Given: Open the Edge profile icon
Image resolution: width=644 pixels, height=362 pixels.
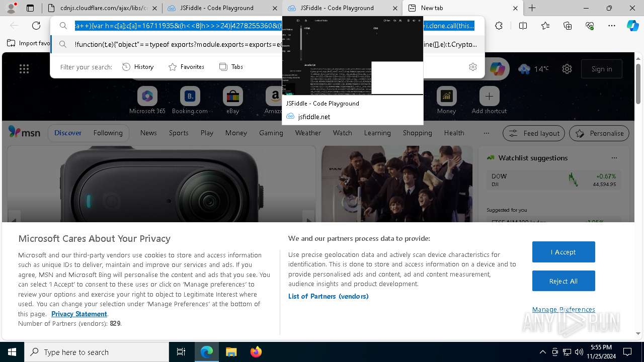Looking at the screenshot, I should (x=12, y=8).
